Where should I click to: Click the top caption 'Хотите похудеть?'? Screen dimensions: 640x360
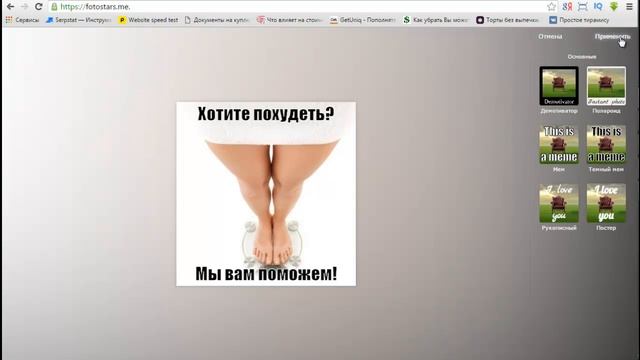(x=266, y=114)
